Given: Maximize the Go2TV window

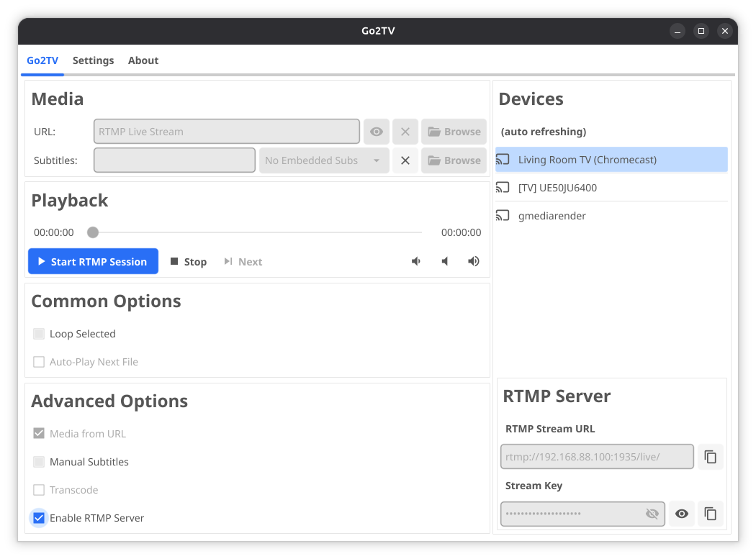Looking at the screenshot, I should click(x=701, y=31).
